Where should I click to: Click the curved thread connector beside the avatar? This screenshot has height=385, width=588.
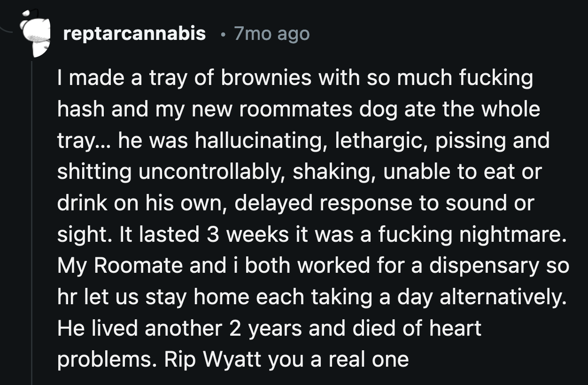10,31
